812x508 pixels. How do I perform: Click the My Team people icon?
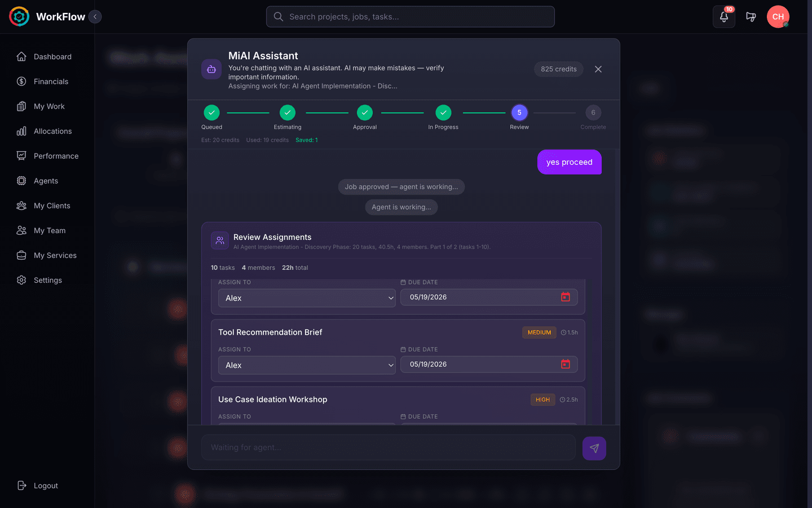click(21, 230)
